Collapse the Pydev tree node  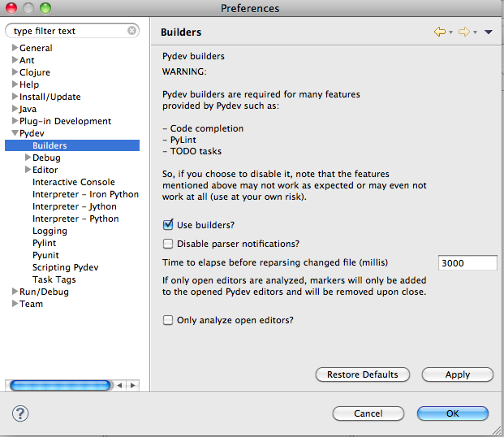click(15, 133)
